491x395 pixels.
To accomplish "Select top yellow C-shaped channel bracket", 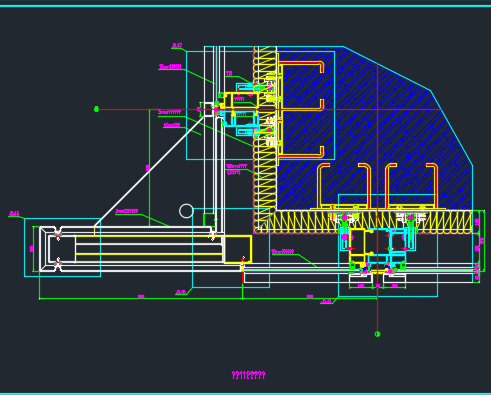I will 301,86.
